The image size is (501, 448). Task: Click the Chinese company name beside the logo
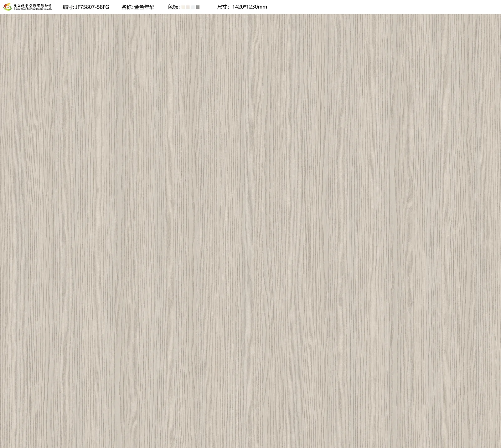(x=33, y=5)
